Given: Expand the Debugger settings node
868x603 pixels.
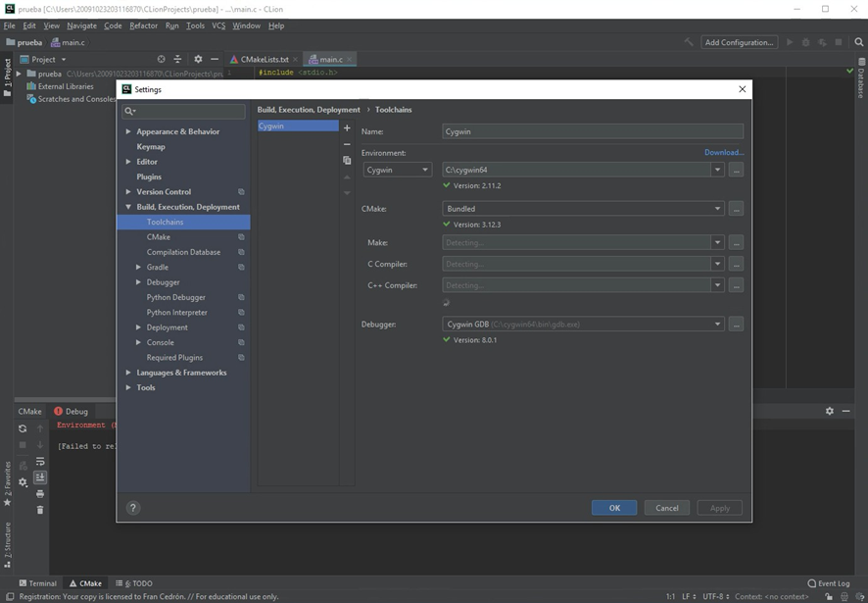Looking at the screenshot, I should (138, 282).
